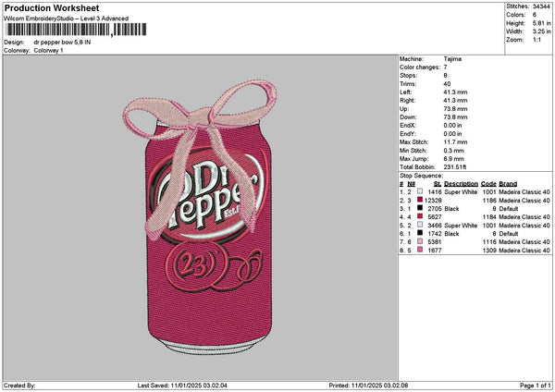
Task: Click the Colors value 6
Action: [534, 15]
